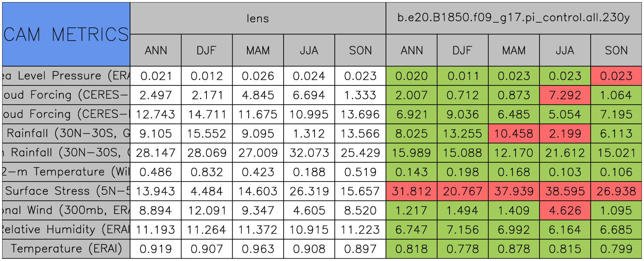Click the red 31.812 cell
644x261 pixels.
(412, 191)
